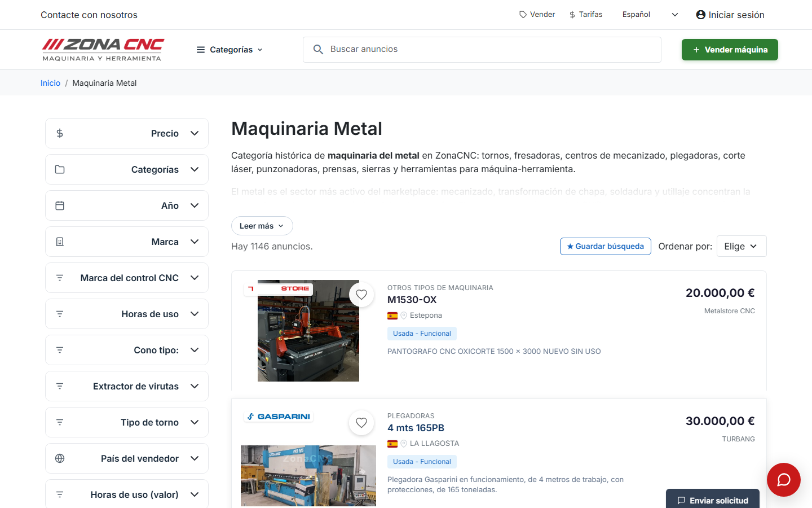812x508 pixels.
Task: Click the Metalstore seller logo badge
Action: 279,288
